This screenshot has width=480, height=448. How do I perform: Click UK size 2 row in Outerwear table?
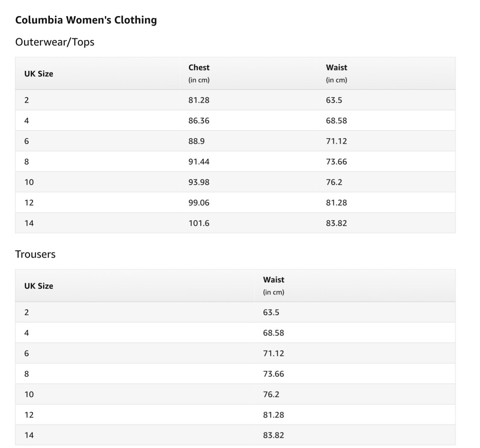pyautogui.click(x=27, y=100)
